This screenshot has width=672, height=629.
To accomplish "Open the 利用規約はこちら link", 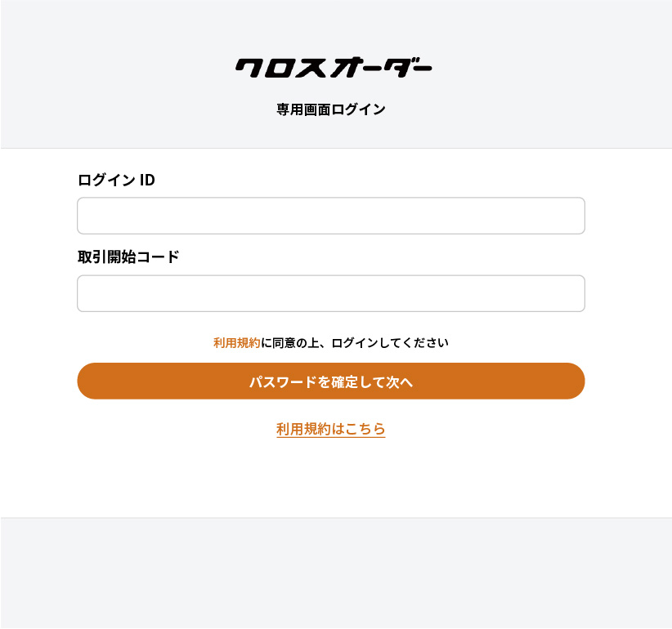I will pyautogui.click(x=330, y=429).
